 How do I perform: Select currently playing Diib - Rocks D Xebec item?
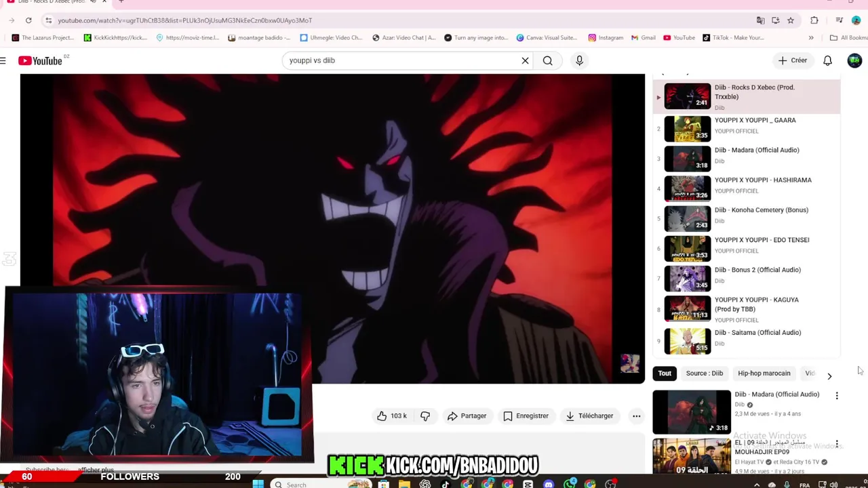click(746, 96)
